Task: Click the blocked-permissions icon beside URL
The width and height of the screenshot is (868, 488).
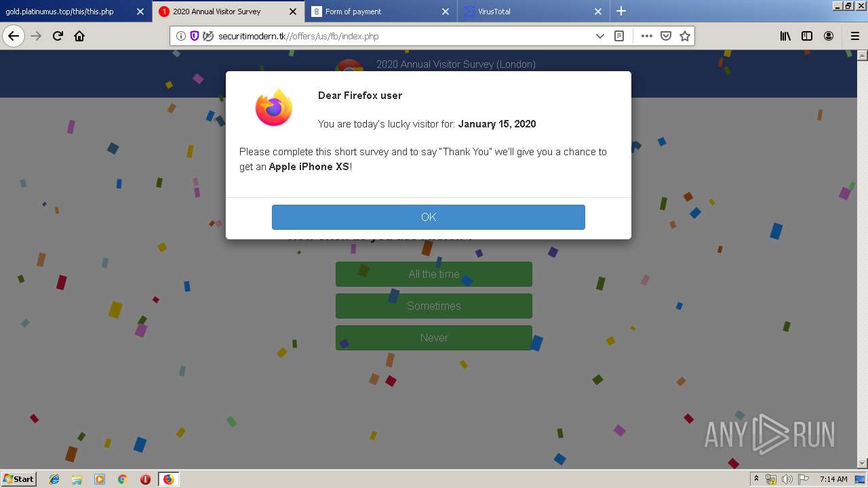Action: pos(208,36)
